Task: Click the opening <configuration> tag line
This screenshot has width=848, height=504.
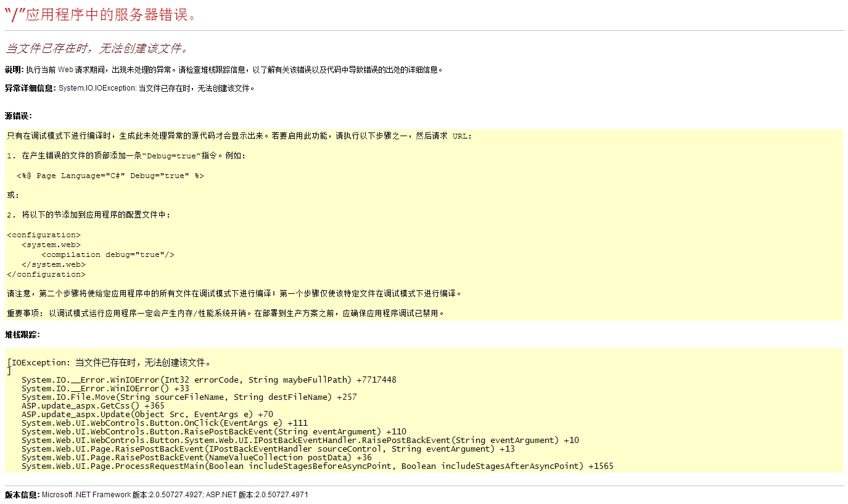Action: 44,235
